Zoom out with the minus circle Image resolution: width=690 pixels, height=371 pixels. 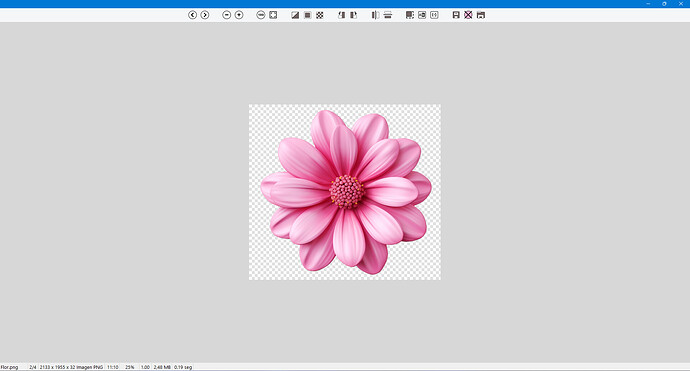[227, 15]
